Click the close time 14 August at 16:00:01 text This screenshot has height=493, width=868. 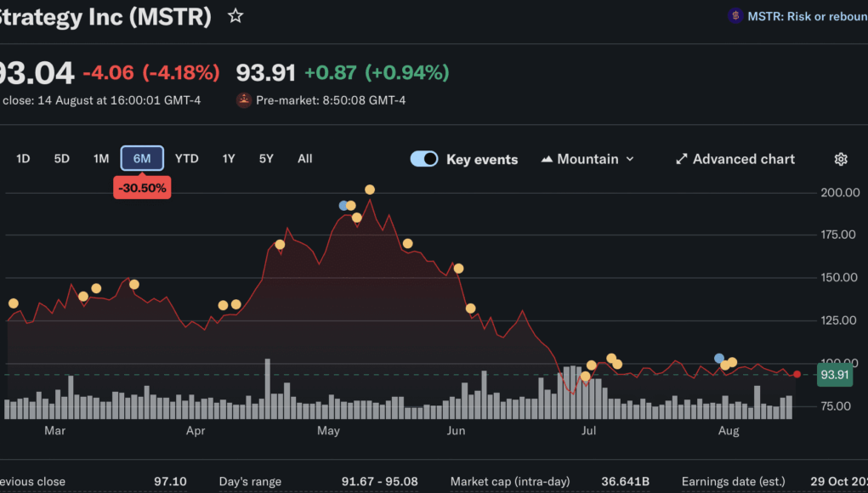pos(101,100)
